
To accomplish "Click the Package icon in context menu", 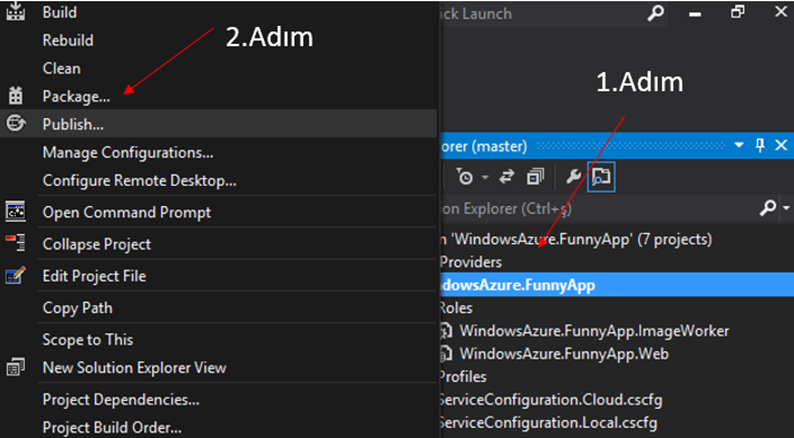I will (x=16, y=95).
